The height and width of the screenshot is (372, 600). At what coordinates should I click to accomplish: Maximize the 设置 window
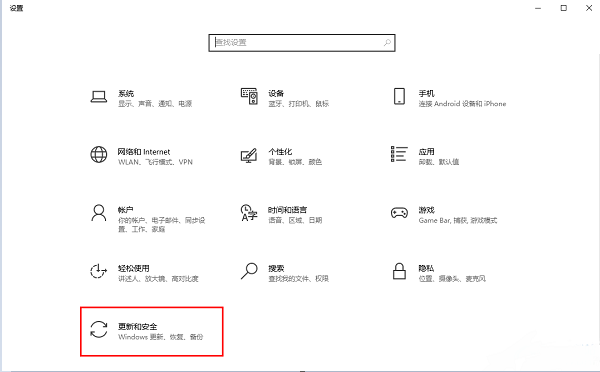point(564,8)
